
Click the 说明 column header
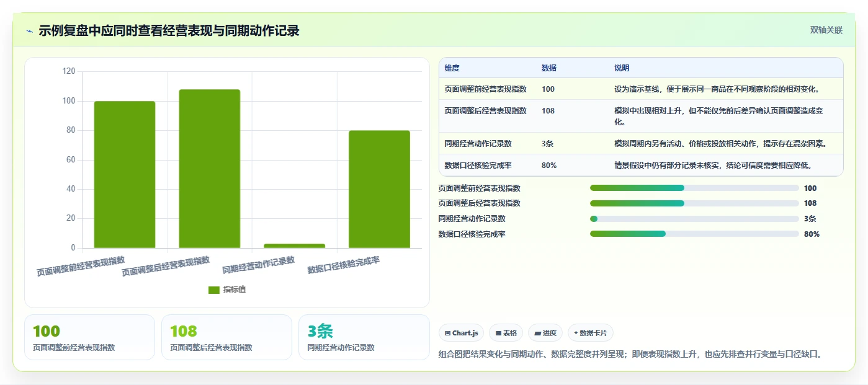(x=622, y=68)
